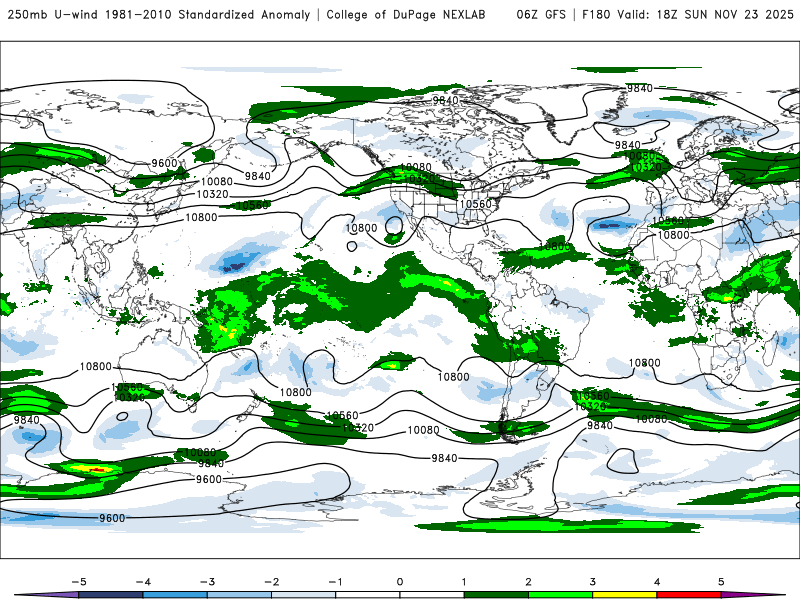Viewport: 800px width, 600px height.
Task: Click the '1' colorbar tick label
Action: 464,582
